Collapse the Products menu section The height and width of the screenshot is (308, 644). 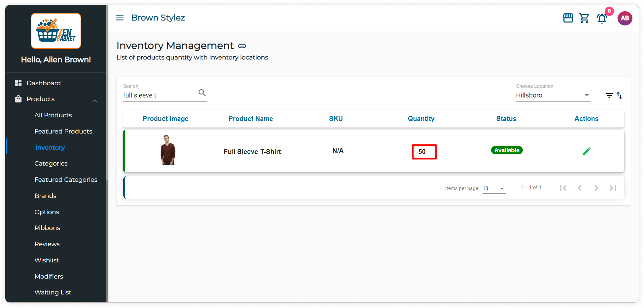click(95, 100)
